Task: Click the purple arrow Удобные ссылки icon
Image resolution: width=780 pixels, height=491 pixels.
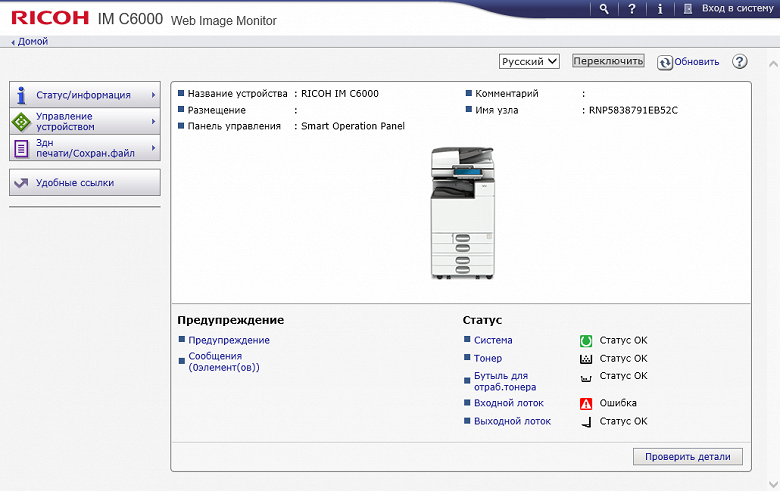Action: [x=21, y=183]
